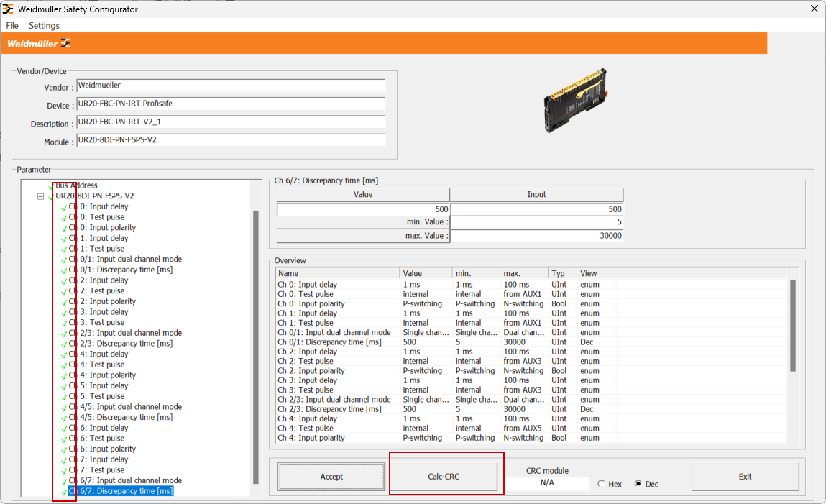Select the Hex radio button
The image size is (826, 504).
coord(601,484)
